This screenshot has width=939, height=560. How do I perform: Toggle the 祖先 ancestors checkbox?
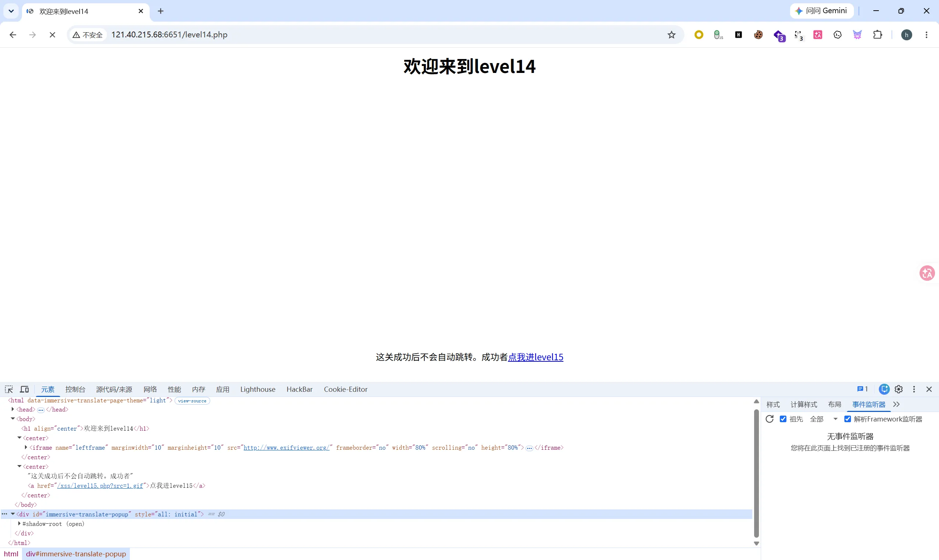(x=783, y=419)
